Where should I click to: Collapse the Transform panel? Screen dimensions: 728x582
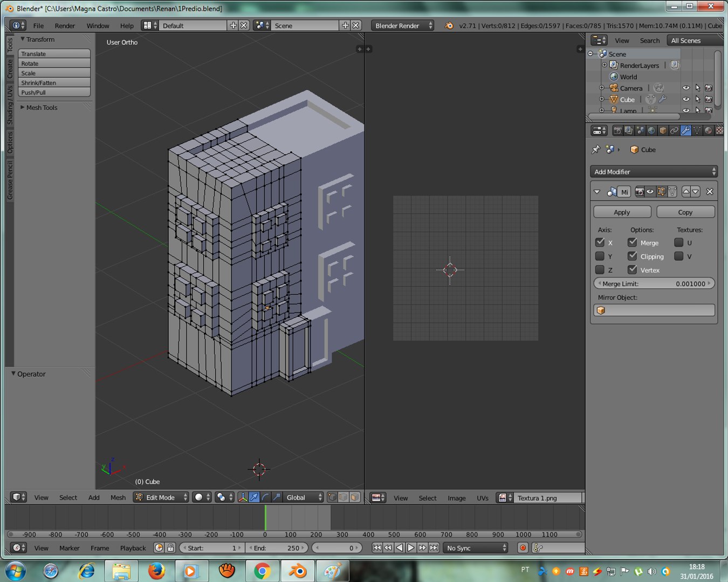click(x=23, y=39)
